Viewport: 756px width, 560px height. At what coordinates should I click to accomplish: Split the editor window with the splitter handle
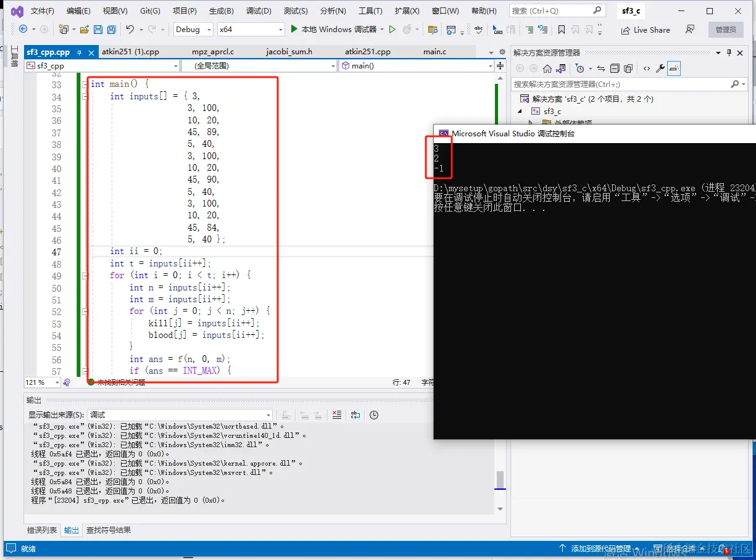coord(500,65)
